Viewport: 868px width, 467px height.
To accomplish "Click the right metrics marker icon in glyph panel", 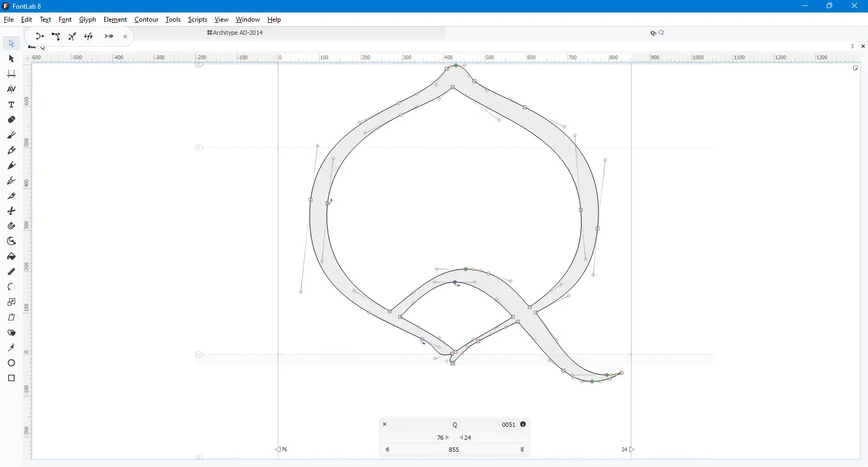I will click(x=522, y=450).
